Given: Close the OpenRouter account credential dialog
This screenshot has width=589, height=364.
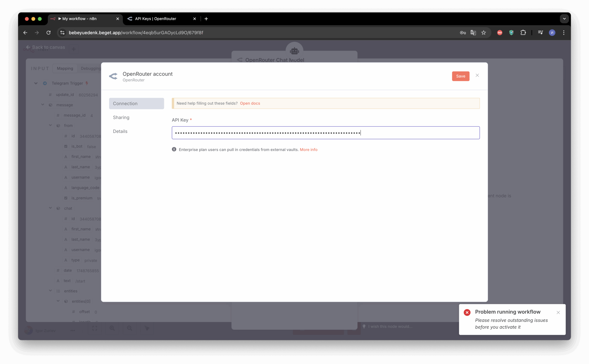Looking at the screenshot, I should tap(477, 75).
